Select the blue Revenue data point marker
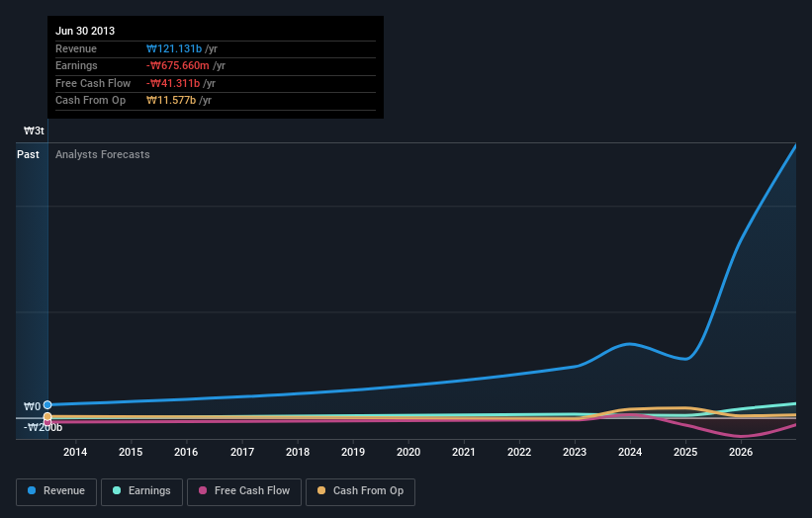 point(47,404)
